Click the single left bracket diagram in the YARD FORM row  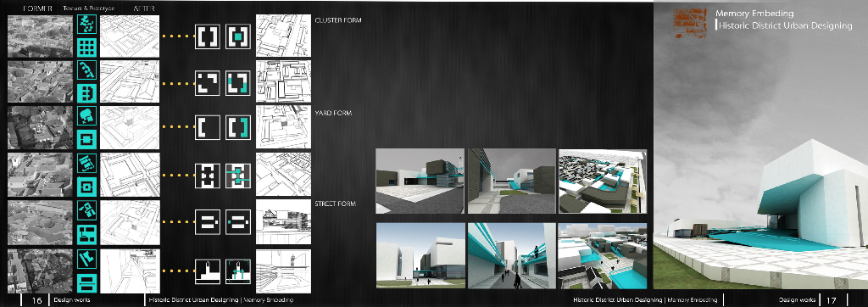(208, 127)
